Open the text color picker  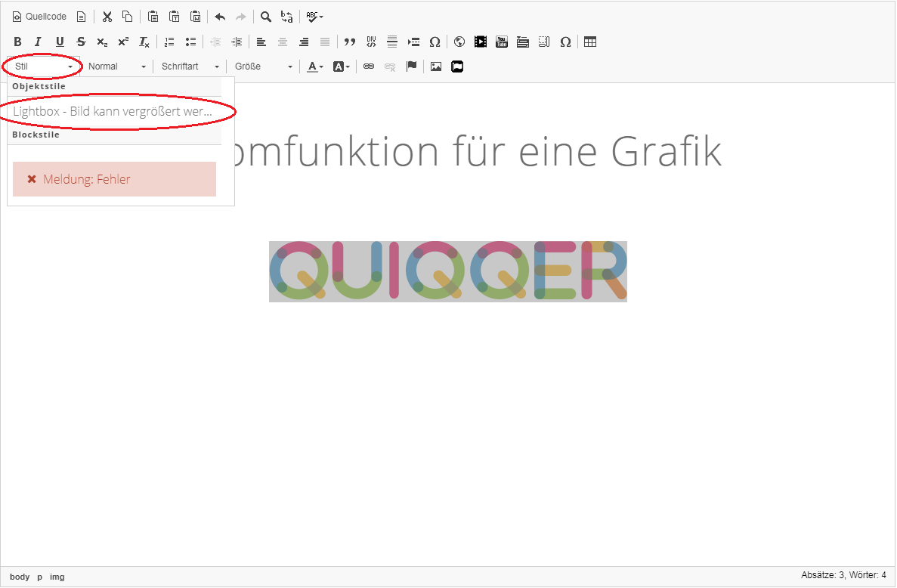click(315, 67)
